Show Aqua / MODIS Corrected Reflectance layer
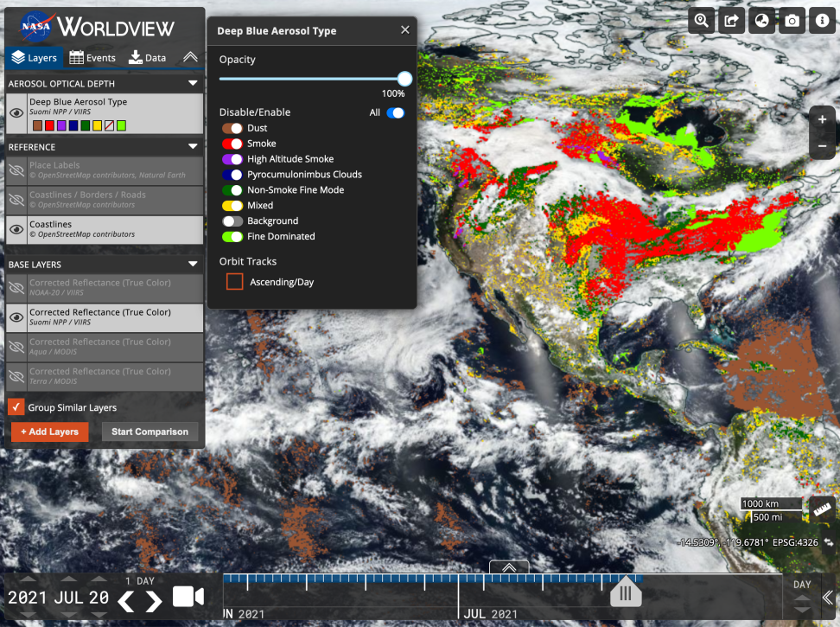 point(16,347)
